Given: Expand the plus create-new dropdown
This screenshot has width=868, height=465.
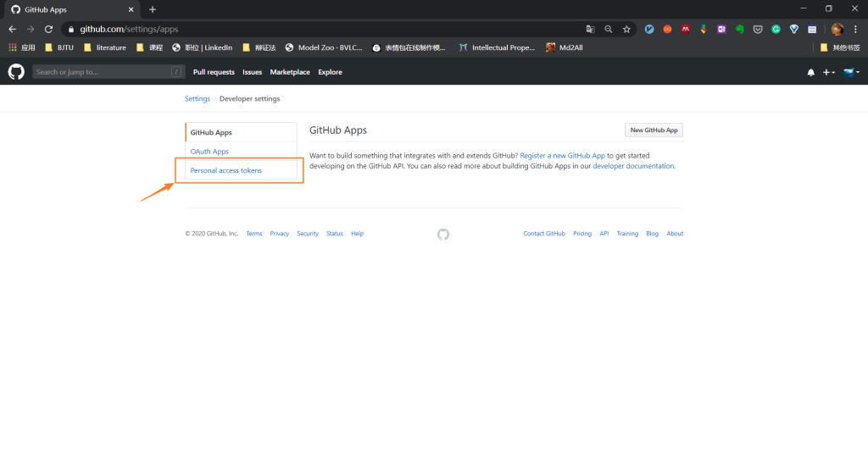Looking at the screenshot, I should point(829,73).
